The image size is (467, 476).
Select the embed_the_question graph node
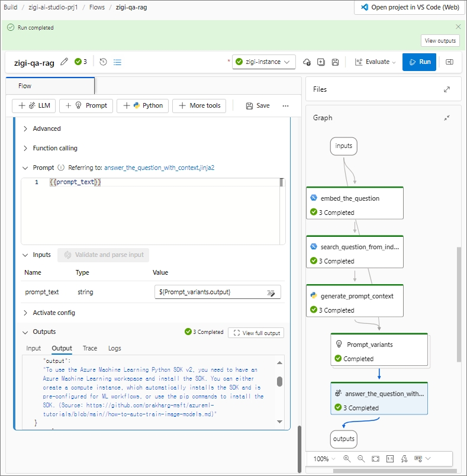coord(355,203)
